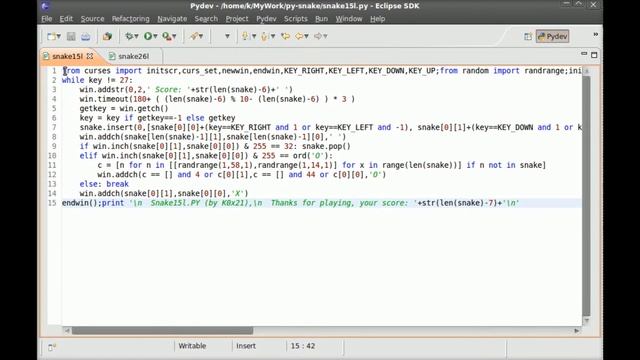Open the Refactoring menu
640x360 pixels.
point(131,19)
